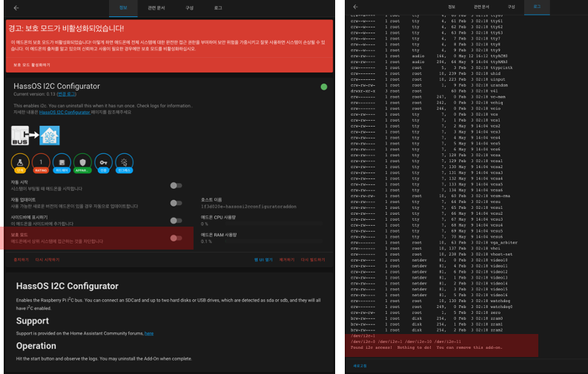Stop the add-on with 중지하기
Screen dimensions: 588x374
21,259
